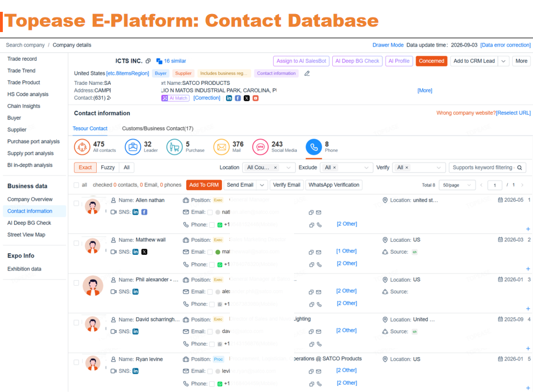
Task: Open the Location 'All Cou...' dropdown
Action: [269, 168]
